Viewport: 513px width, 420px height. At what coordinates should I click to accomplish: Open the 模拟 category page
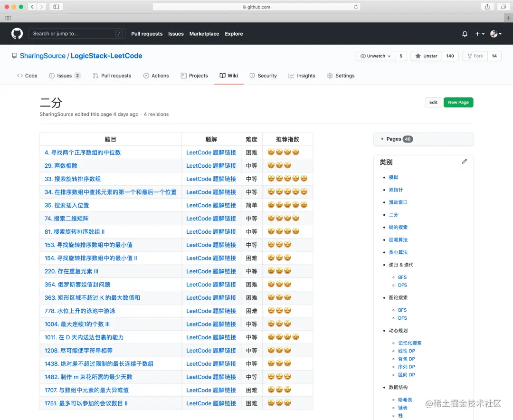tap(393, 177)
